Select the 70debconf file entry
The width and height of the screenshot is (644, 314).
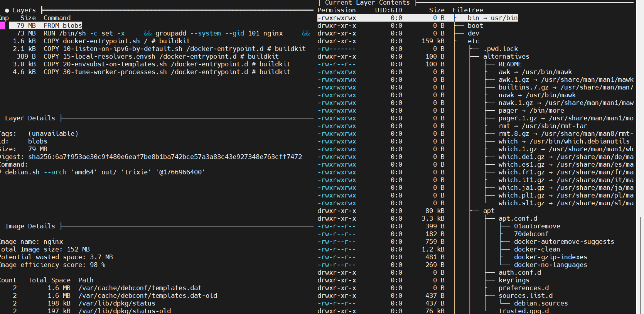coord(531,234)
